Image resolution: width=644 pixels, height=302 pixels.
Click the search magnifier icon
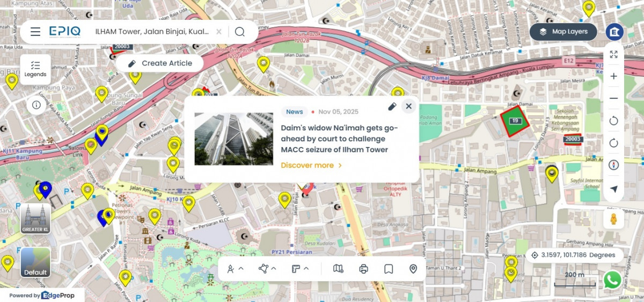tap(240, 32)
